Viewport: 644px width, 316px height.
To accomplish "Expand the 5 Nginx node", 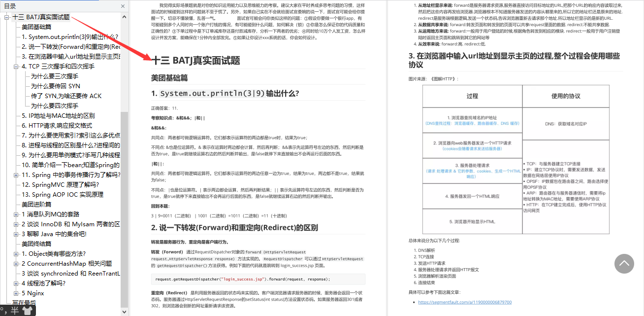I will (x=16, y=293).
